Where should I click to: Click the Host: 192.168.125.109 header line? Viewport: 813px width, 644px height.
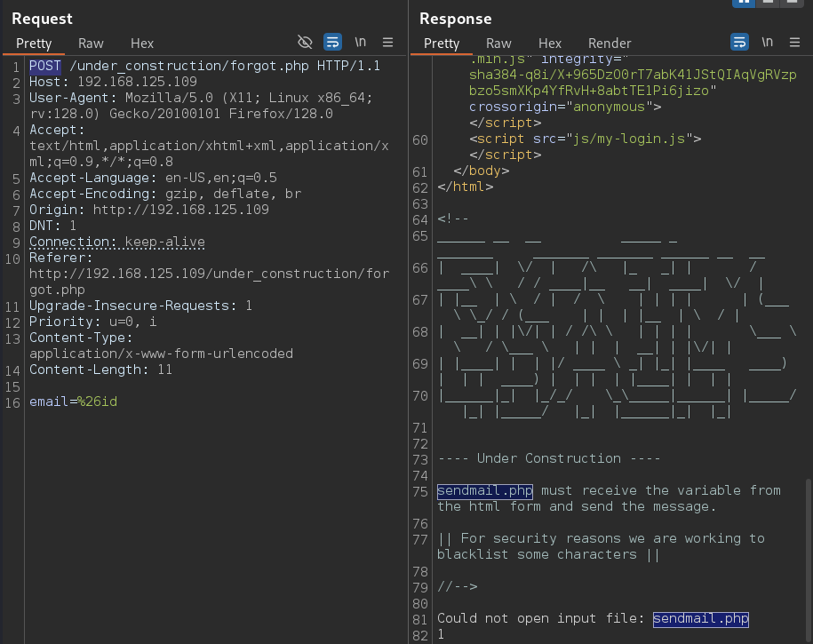113,82
